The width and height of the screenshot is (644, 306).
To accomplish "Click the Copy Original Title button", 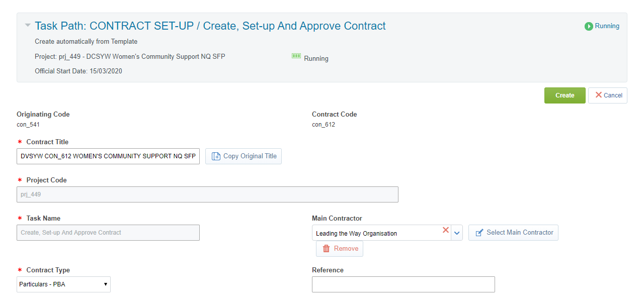I will (x=244, y=156).
